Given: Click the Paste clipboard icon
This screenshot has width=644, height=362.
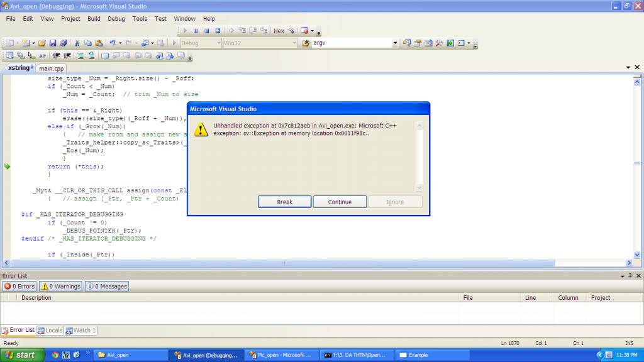Looking at the screenshot, I should pos(99,43).
